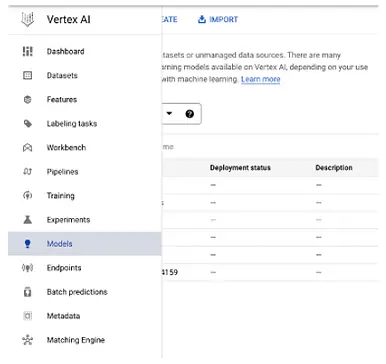Screen dimensions: 386x364
Task: Click the Description column header
Action: [334, 168]
